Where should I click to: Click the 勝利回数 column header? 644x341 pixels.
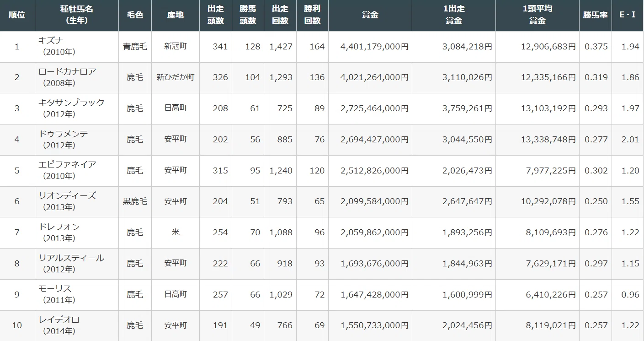point(312,15)
